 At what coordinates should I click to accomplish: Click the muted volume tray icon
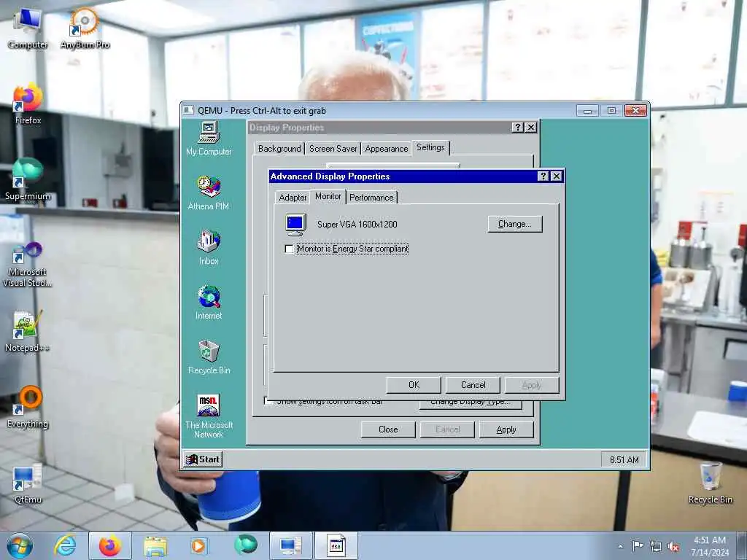[x=673, y=547]
